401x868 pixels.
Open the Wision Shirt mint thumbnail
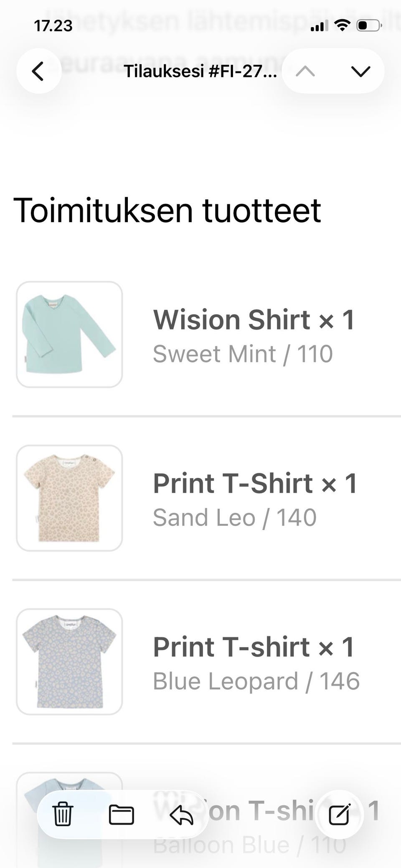click(x=69, y=334)
